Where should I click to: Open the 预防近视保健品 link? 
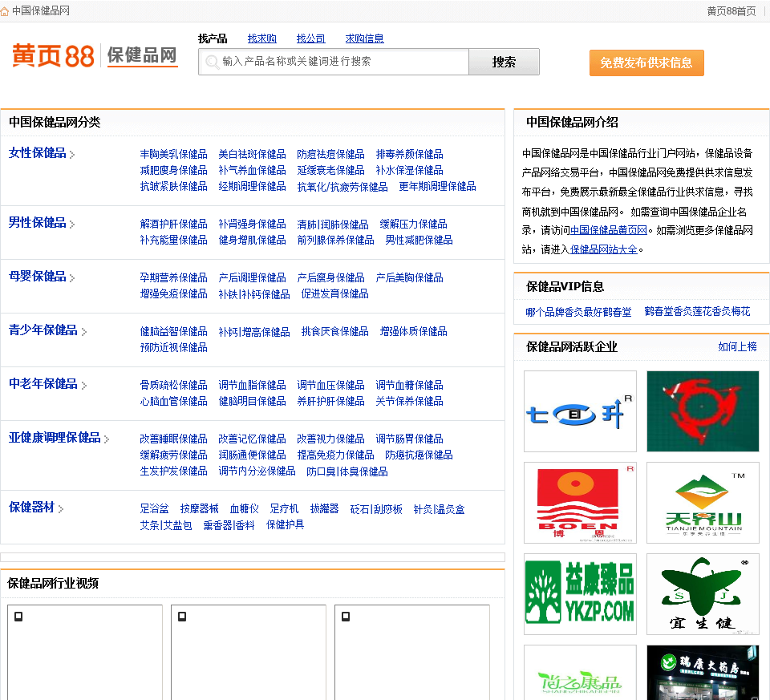(x=173, y=347)
